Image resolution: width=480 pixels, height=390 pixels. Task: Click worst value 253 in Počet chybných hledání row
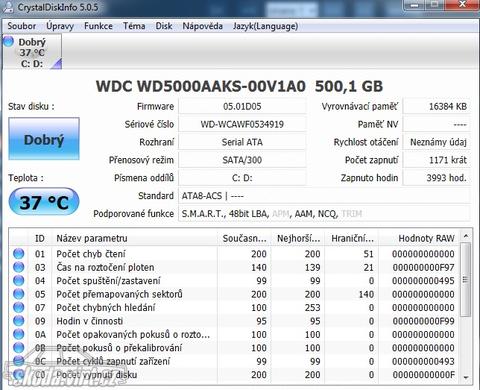click(x=312, y=308)
